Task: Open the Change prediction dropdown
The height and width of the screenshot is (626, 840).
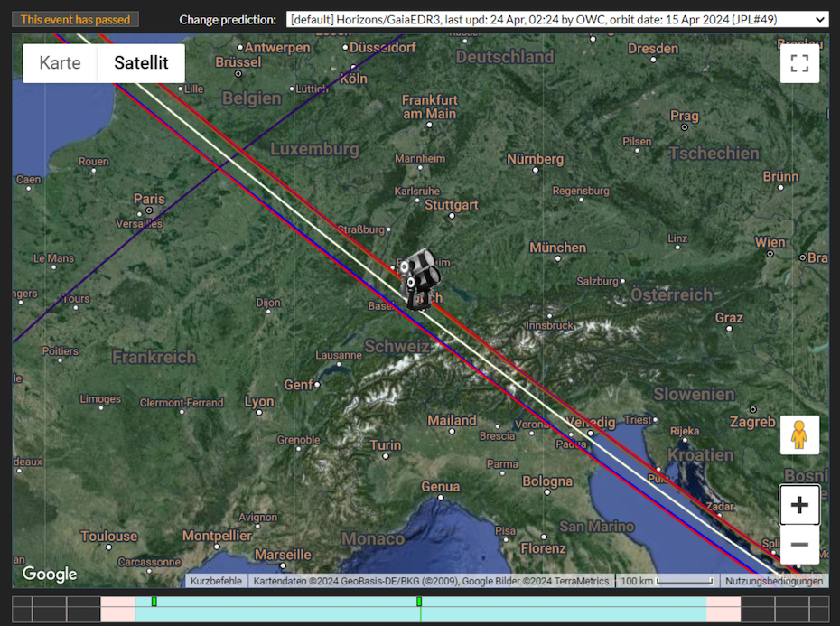Action: (556, 19)
